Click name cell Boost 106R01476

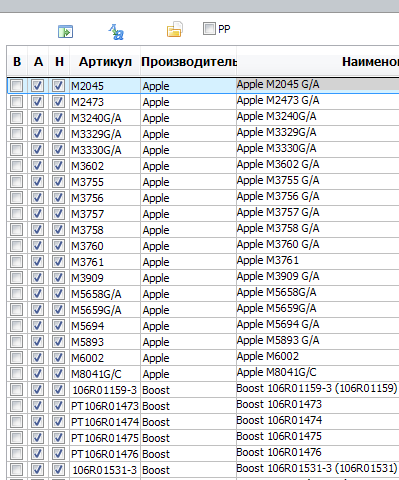pyautogui.click(x=318, y=453)
